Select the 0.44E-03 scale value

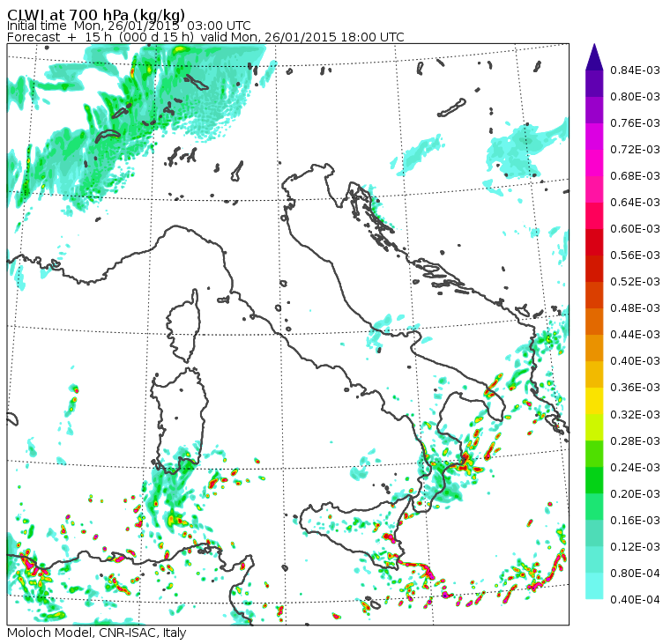tap(635, 335)
